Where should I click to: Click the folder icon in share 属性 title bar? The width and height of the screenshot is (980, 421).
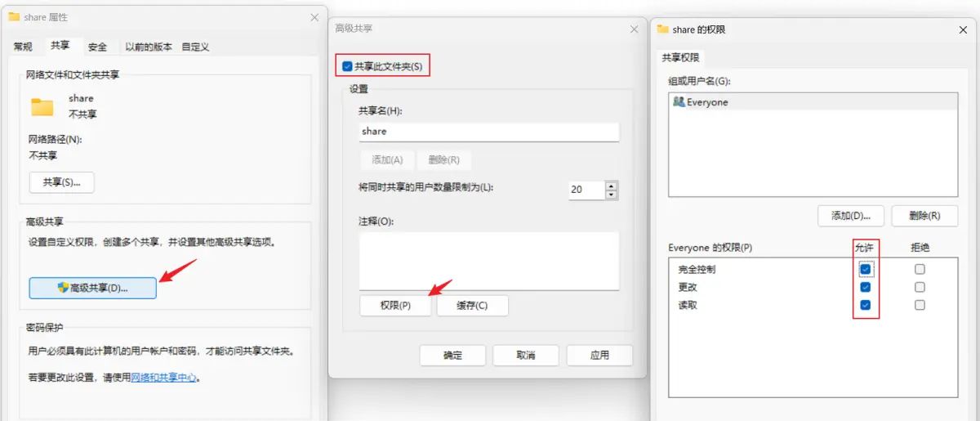click(13, 16)
